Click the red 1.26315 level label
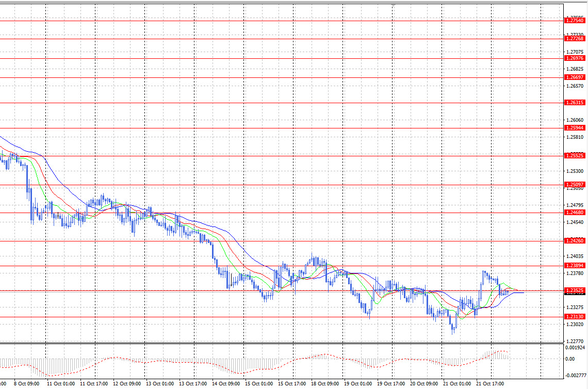 point(575,102)
